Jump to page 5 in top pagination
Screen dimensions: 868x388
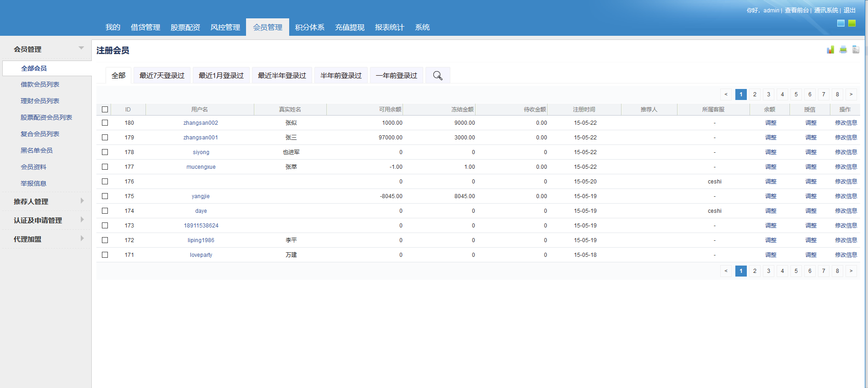796,94
